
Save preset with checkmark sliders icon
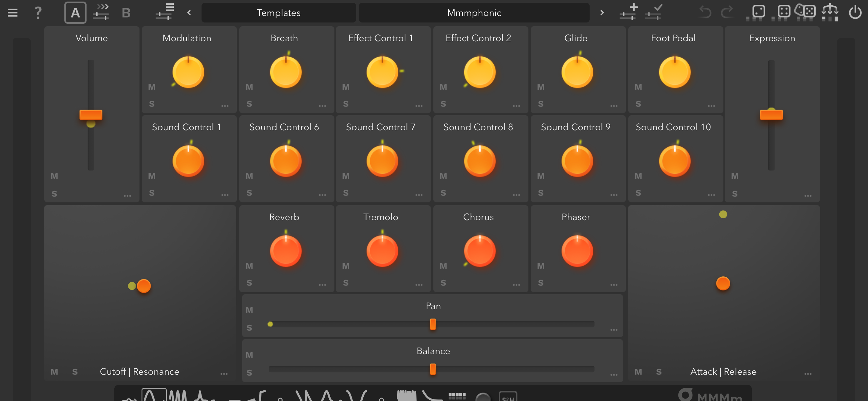pyautogui.click(x=654, y=12)
